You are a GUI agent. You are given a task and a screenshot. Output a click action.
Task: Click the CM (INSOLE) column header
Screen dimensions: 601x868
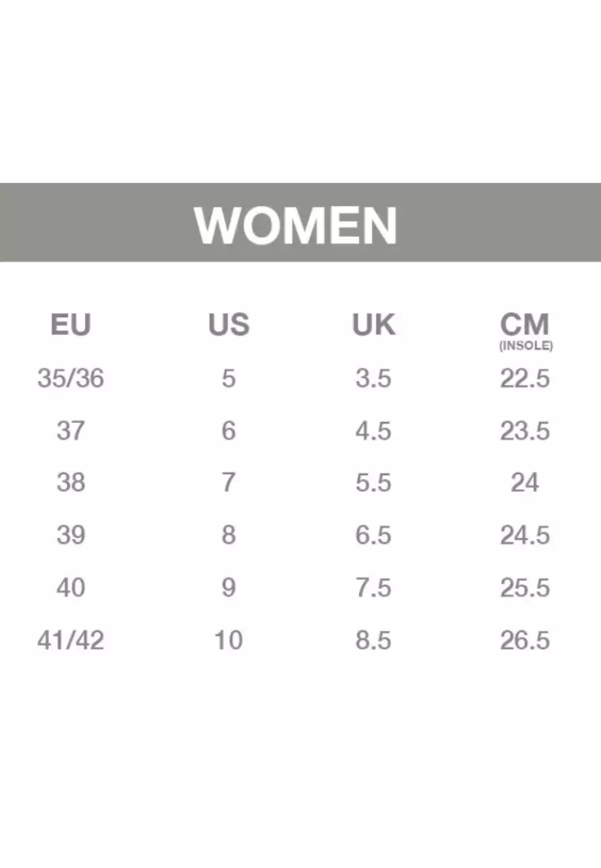(x=525, y=331)
